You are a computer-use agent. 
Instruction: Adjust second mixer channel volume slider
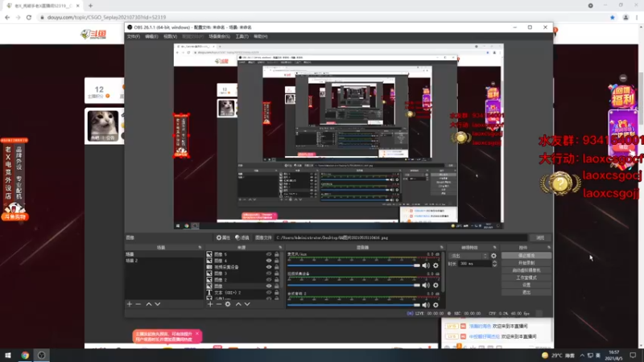353,286
